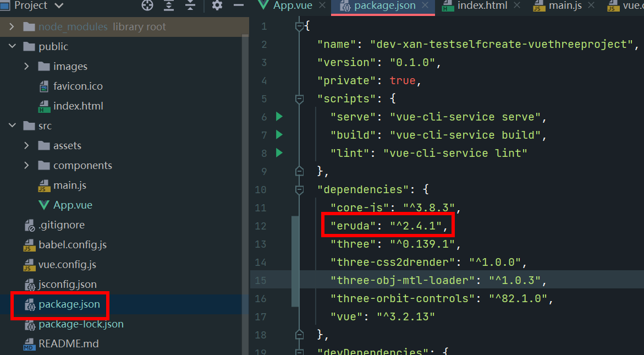Open App.vue in the project tree

(x=73, y=205)
